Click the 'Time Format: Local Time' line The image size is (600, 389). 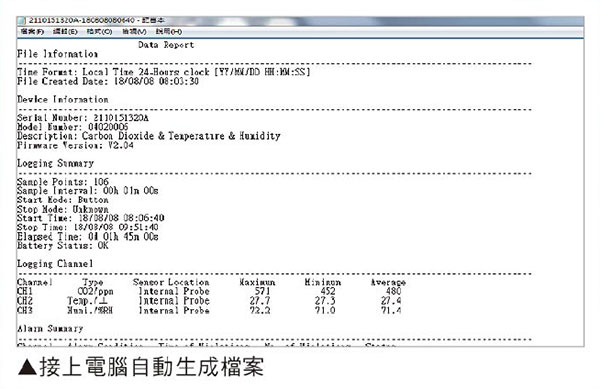pyautogui.click(x=164, y=72)
